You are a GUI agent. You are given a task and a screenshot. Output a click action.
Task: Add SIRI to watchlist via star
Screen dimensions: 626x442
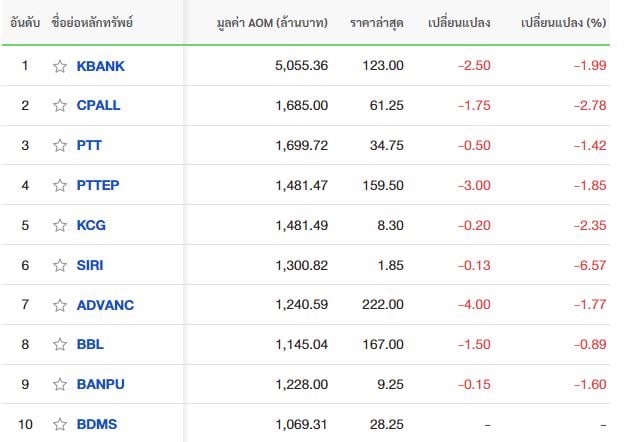coord(60,266)
